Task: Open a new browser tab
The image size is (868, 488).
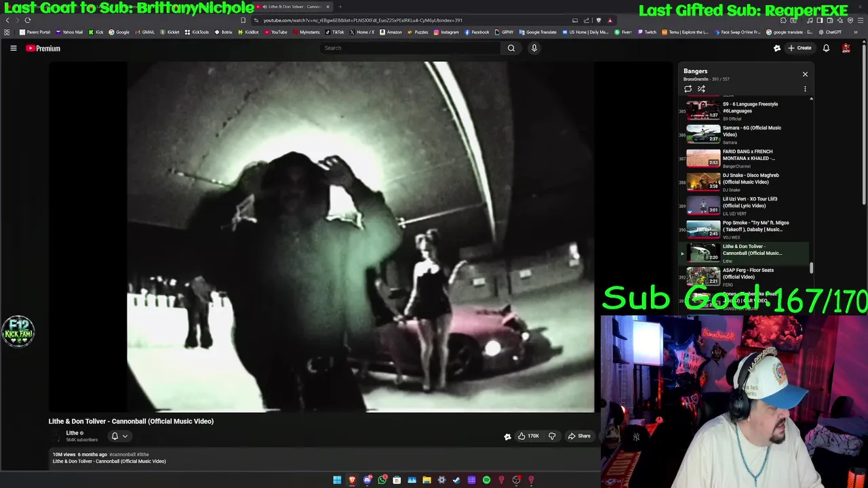Action: 340,7
